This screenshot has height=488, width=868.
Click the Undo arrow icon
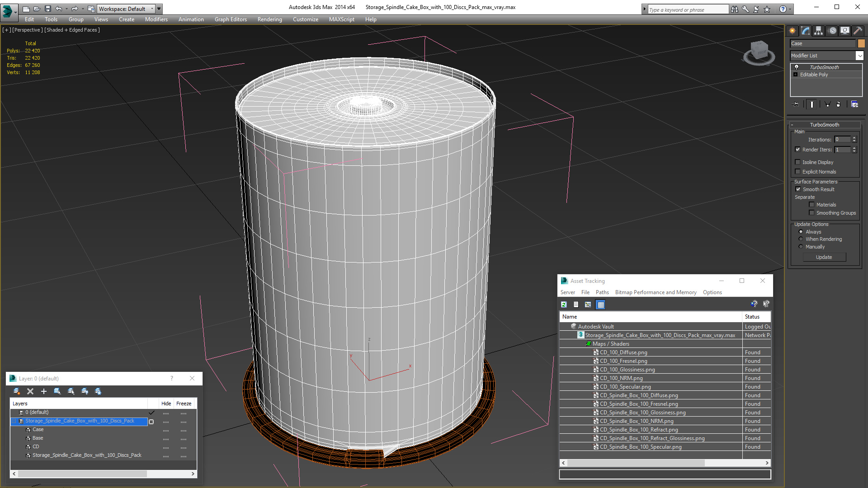(x=58, y=9)
